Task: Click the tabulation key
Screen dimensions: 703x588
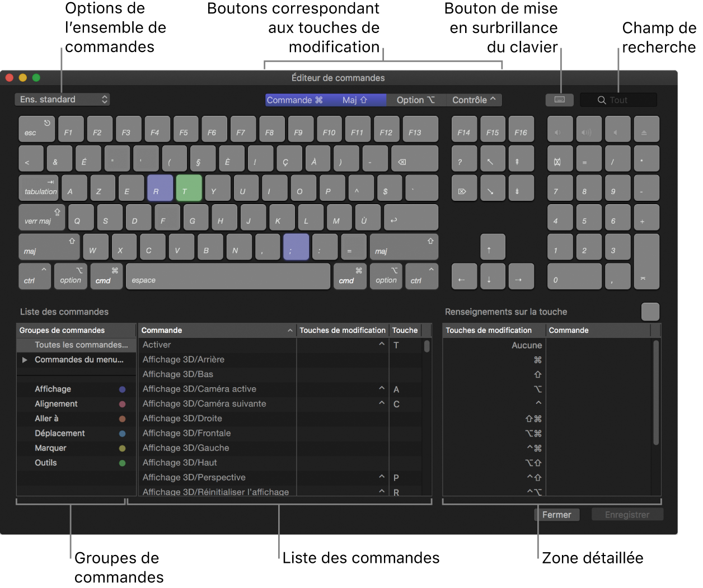Action: [x=39, y=188]
